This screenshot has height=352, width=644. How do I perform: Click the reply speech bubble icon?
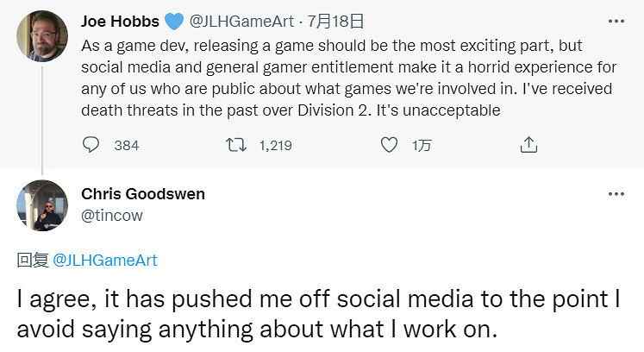(x=91, y=145)
